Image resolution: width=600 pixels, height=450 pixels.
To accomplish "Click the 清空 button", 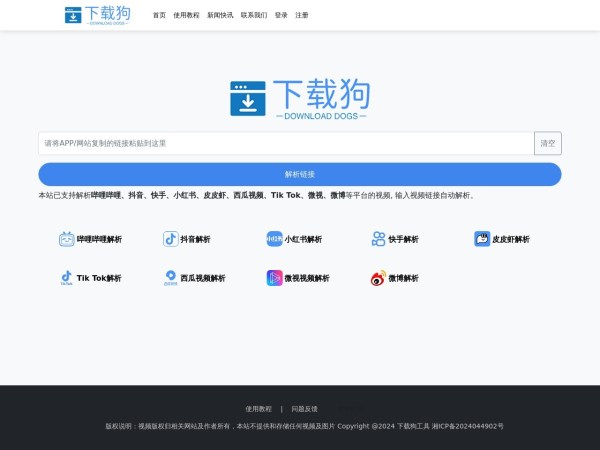I will coord(548,143).
